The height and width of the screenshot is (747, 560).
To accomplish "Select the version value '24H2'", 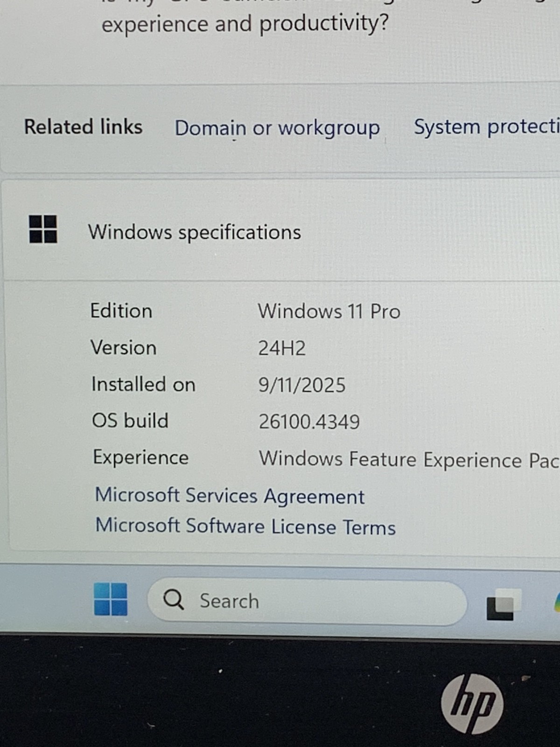I will 282,348.
